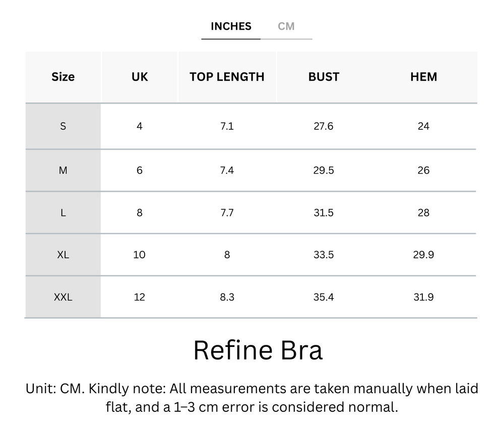The height and width of the screenshot is (437, 504).
Task: Click UK size value 10 for XL
Action: [x=140, y=255]
